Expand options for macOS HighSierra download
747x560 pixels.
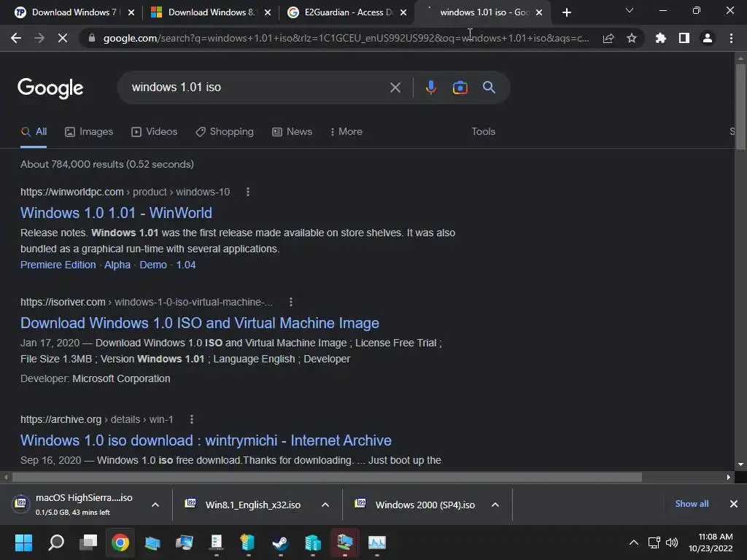[155, 505]
